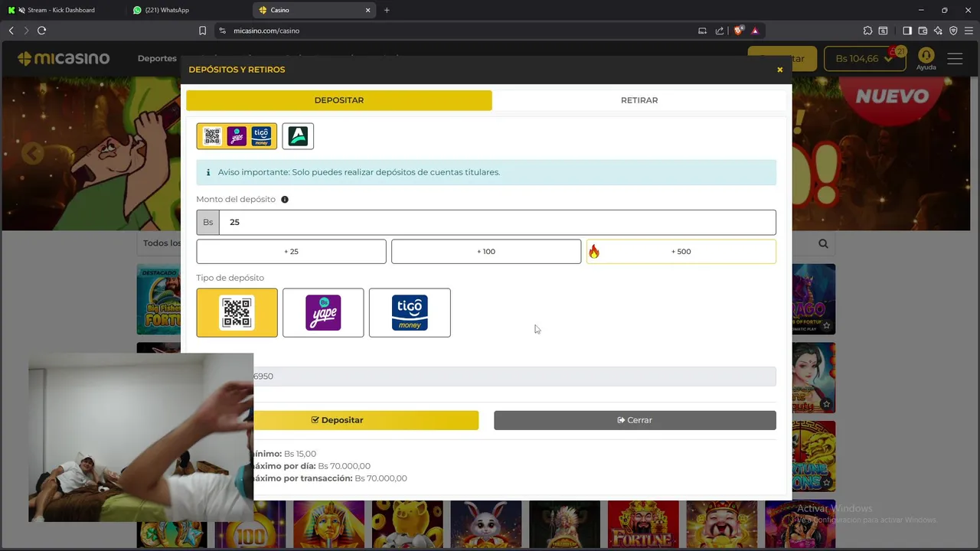Open the Big Fisherman Fortune game thumbnail
This screenshot has width=980, height=551.
coord(158,299)
